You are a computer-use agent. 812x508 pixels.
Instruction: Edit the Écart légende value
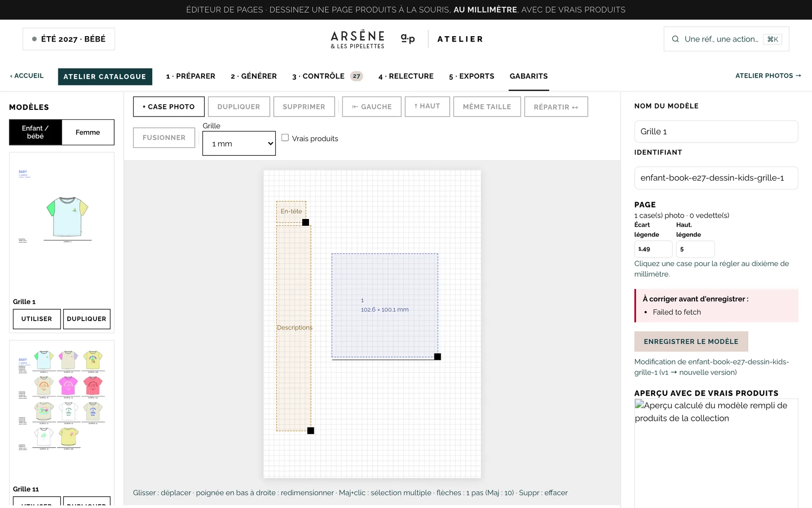tap(653, 249)
